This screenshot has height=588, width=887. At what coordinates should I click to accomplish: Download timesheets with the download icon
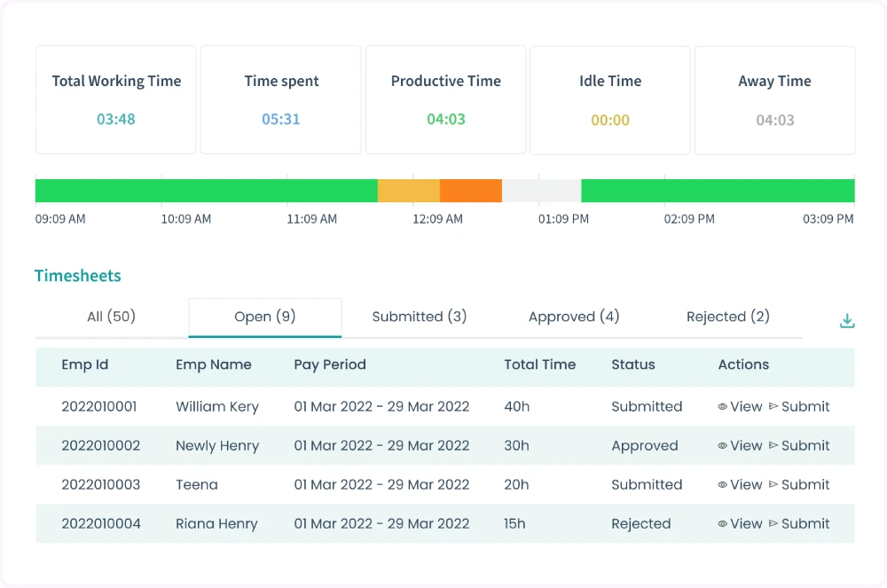tap(847, 320)
